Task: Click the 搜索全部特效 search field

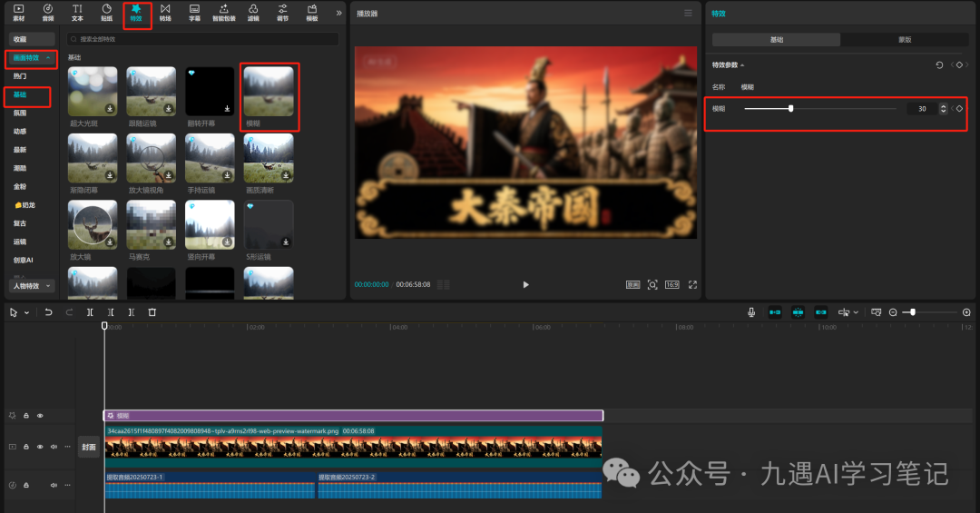Action: tap(203, 39)
